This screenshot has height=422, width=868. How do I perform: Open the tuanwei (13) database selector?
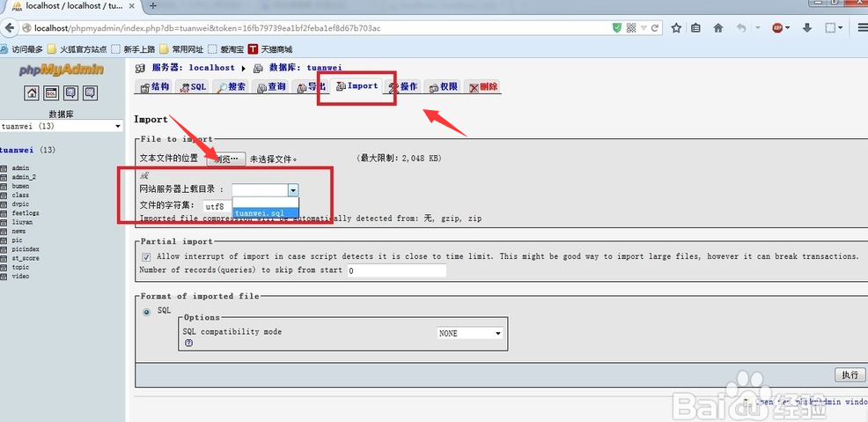[x=61, y=127]
